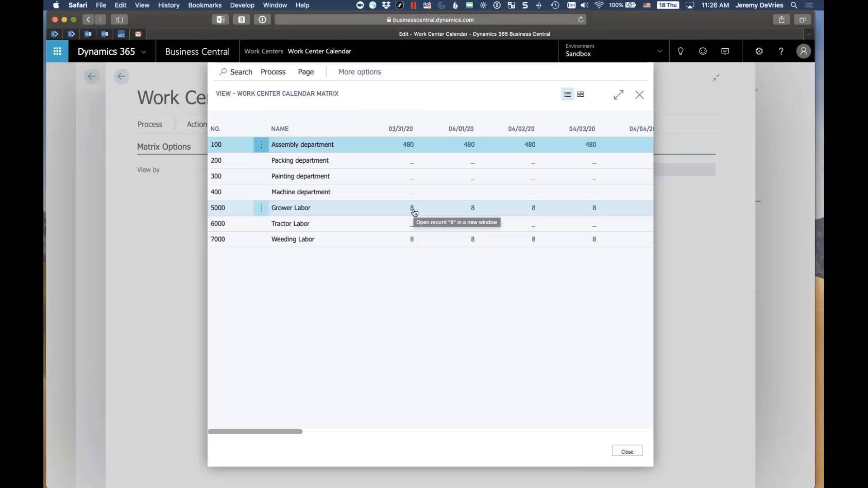Open the Bookmarks menu in Safari
868x488 pixels.
[205, 5]
